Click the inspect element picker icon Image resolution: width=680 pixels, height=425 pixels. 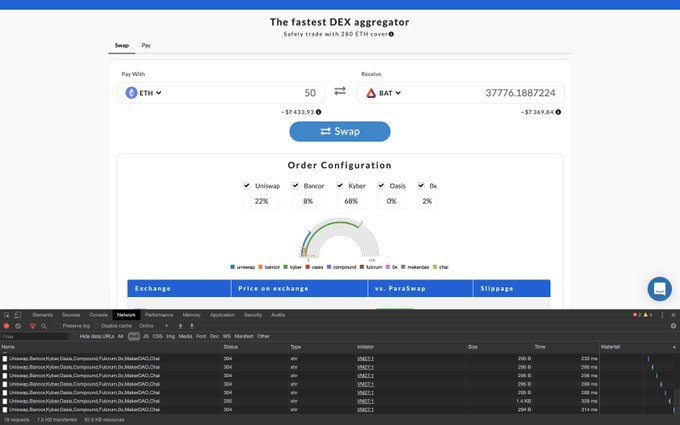pyautogui.click(x=7, y=315)
